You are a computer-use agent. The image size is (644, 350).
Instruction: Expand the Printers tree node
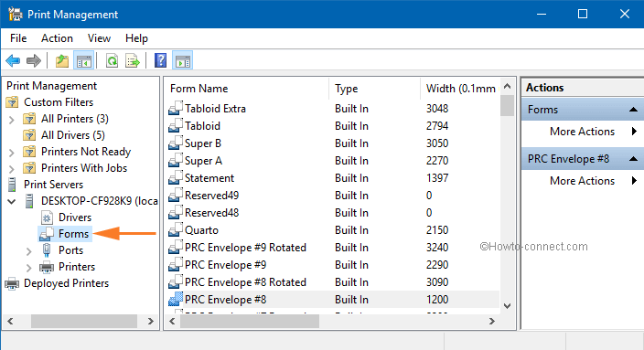point(29,268)
